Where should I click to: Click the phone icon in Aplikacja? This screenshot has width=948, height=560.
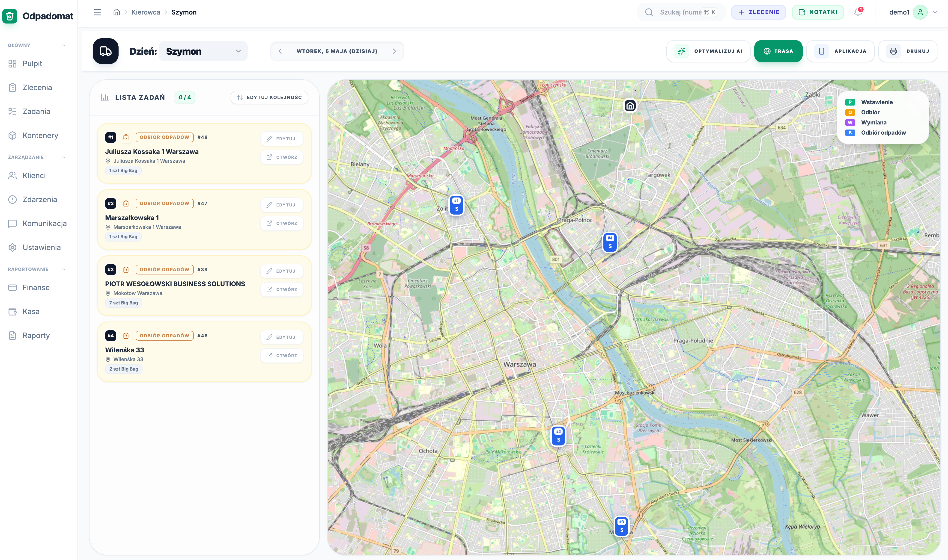point(821,51)
